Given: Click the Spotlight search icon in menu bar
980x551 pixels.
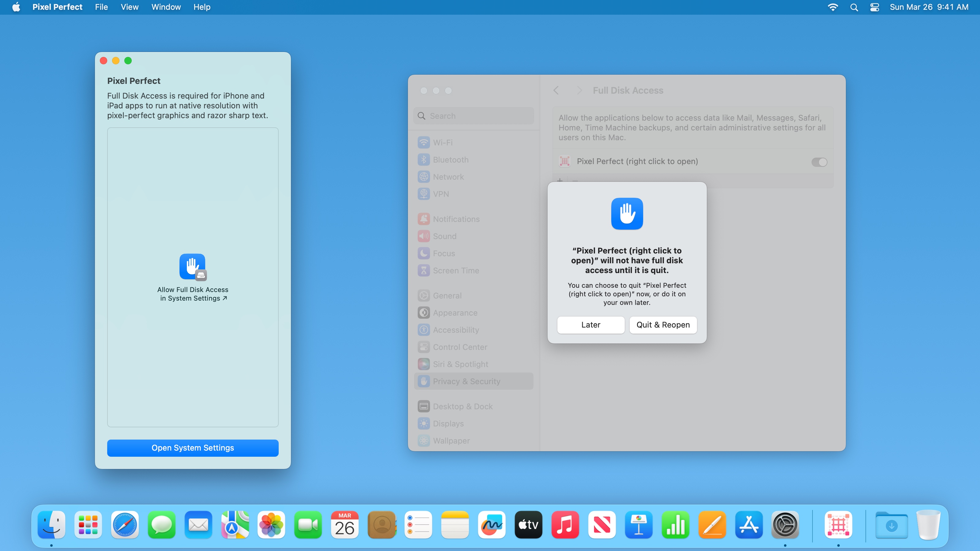Looking at the screenshot, I should [x=854, y=7].
